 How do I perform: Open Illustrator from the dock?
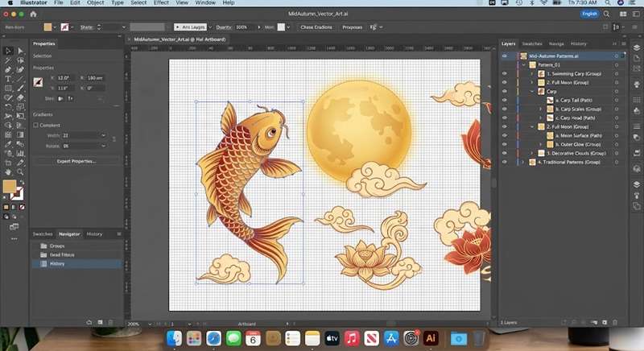(431, 338)
